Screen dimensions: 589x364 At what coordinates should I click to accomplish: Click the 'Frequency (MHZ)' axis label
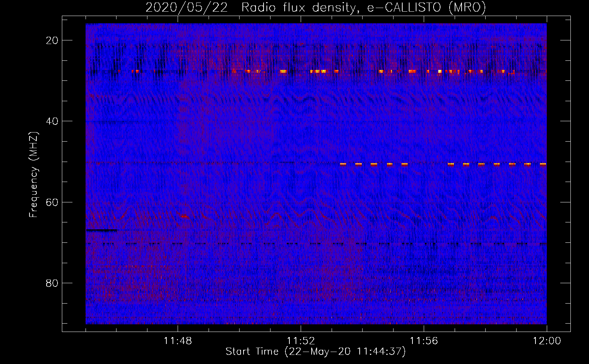(x=33, y=175)
